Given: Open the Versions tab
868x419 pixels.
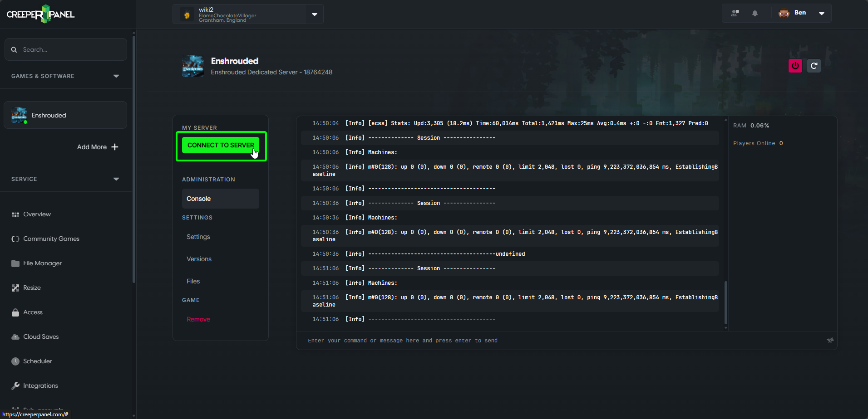Looking at the screenshot, I should (199, 259).
